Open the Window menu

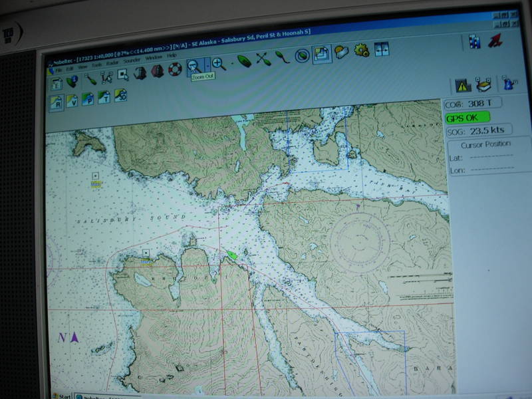point(153,59)
